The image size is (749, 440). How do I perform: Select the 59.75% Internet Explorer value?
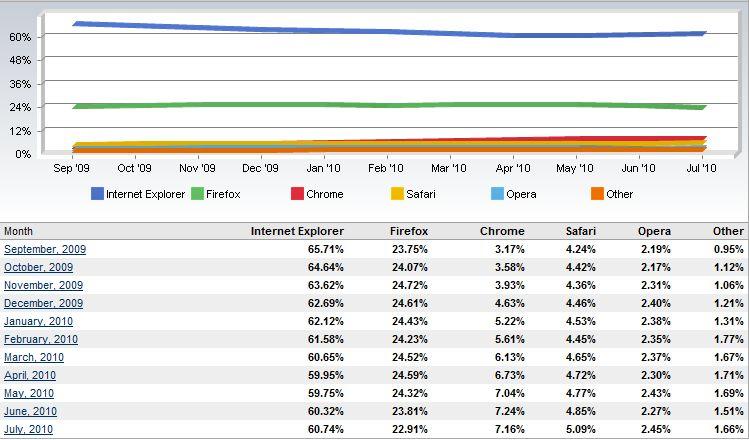click(326, 393)
